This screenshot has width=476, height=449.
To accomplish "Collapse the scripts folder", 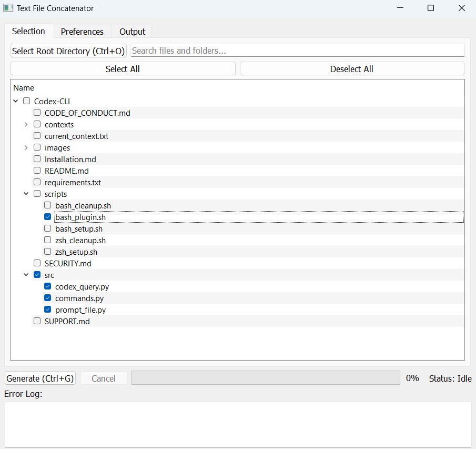I will 26,194.
